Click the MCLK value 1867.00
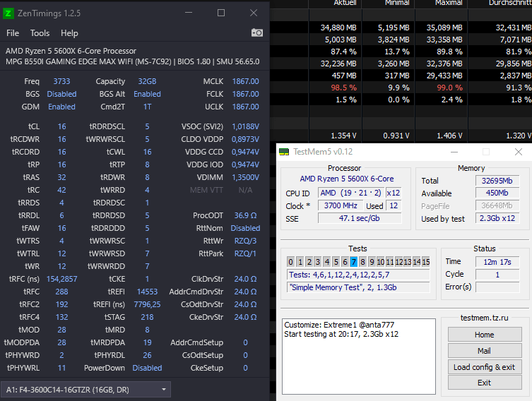The width and height of the screenshot is (532, 401). pyautogui.click(x=245, y=81)
